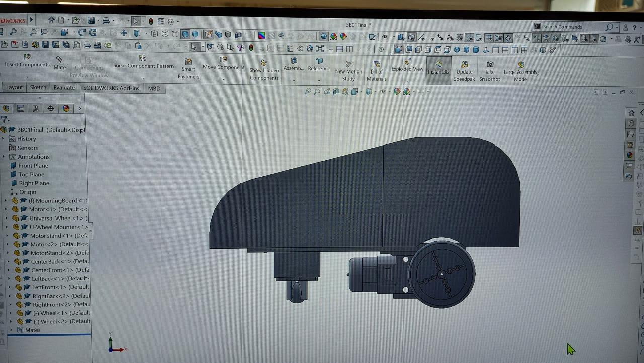
Task: Click the Mate paperclip tool
Action: pyautogui.click(x=59, y=61)
